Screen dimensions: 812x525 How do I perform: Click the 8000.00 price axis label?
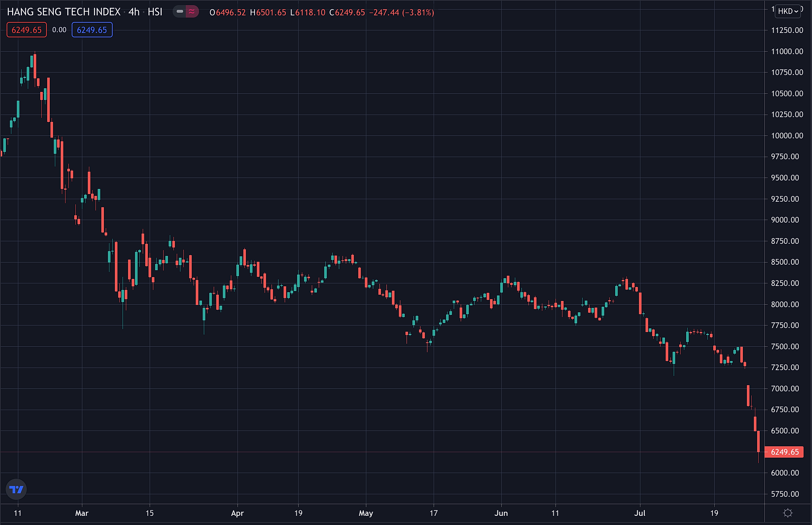coord(785,304)
